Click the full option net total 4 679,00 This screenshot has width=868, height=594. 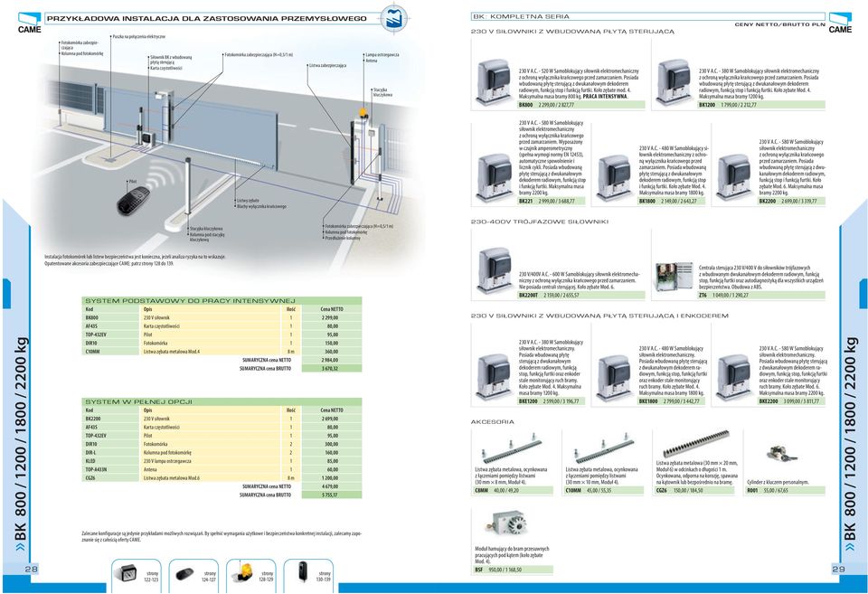330,486
